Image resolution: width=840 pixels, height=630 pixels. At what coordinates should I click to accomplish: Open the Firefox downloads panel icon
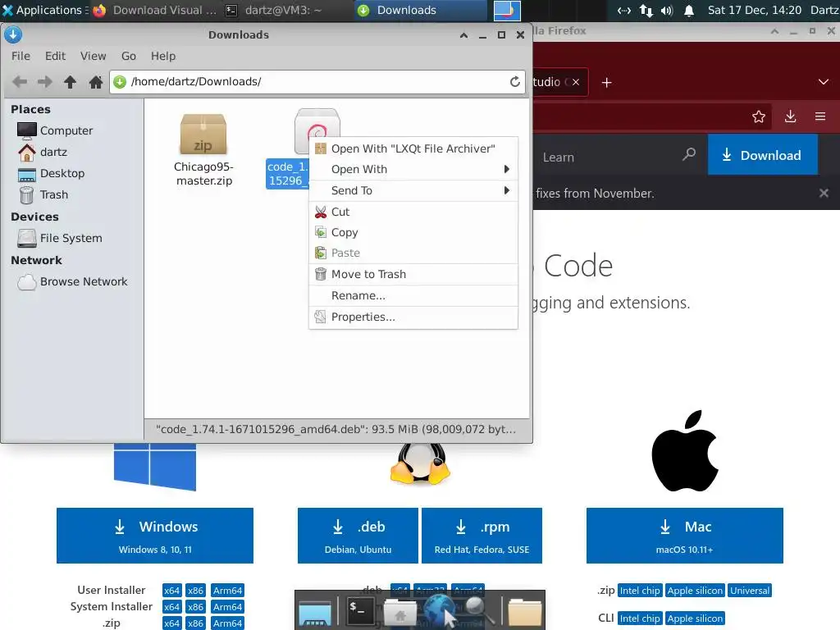[x=790, y=116]
